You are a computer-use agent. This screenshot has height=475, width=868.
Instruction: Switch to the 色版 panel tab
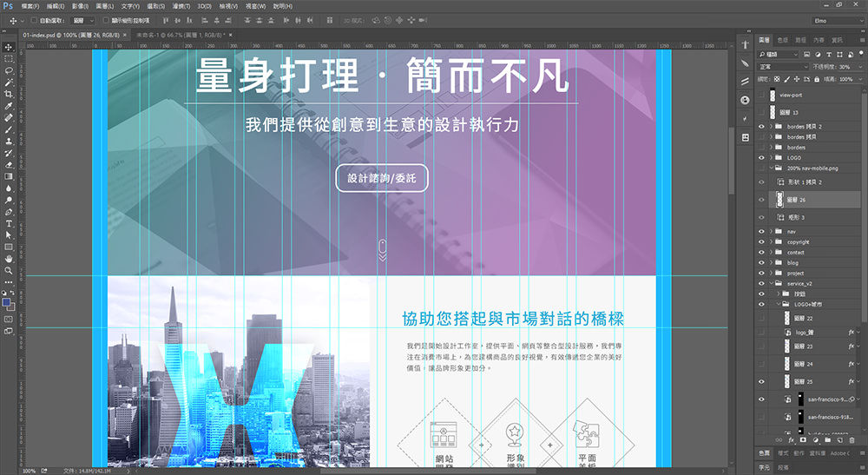coord(782,40)
